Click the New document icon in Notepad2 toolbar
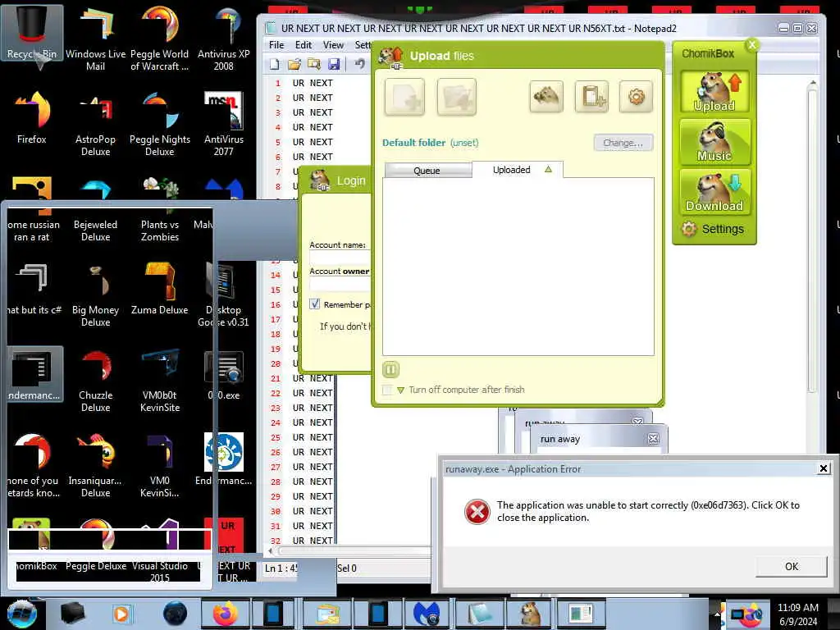840x630 pixels. tap(275, 64)
